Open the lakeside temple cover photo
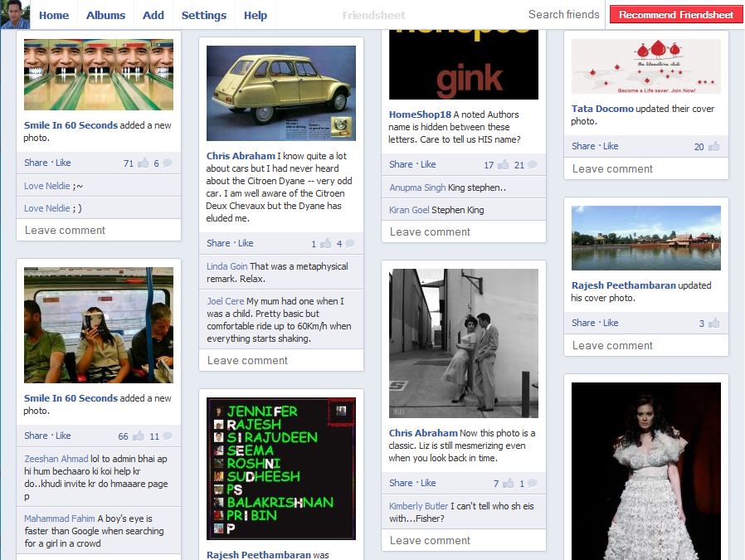Image resolution: width=745 pixels, height=560 pixels. (x=646, y=238)
